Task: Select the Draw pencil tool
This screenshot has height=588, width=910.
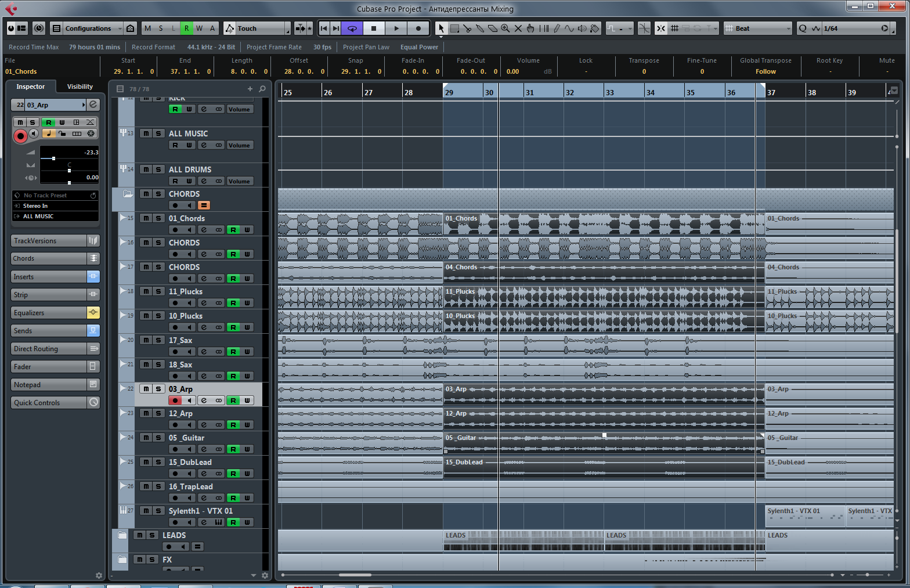Action: pyautogui.click(x=557, y=28)
